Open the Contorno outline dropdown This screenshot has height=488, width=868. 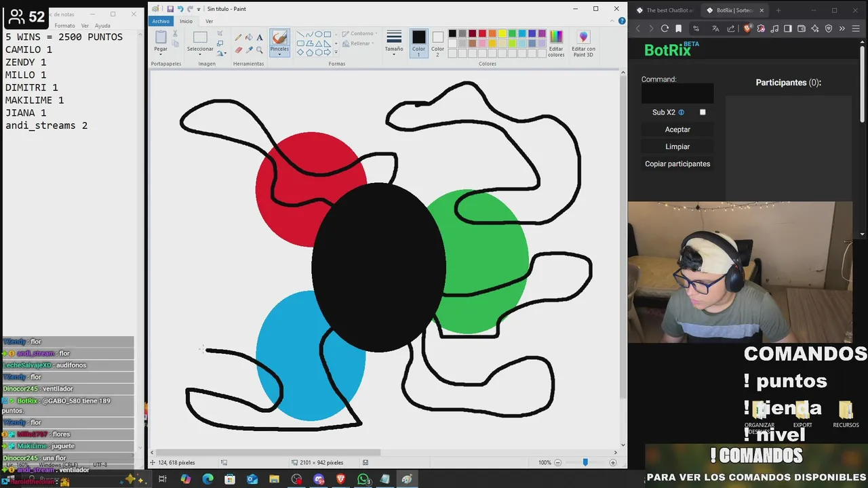(359, 33)
